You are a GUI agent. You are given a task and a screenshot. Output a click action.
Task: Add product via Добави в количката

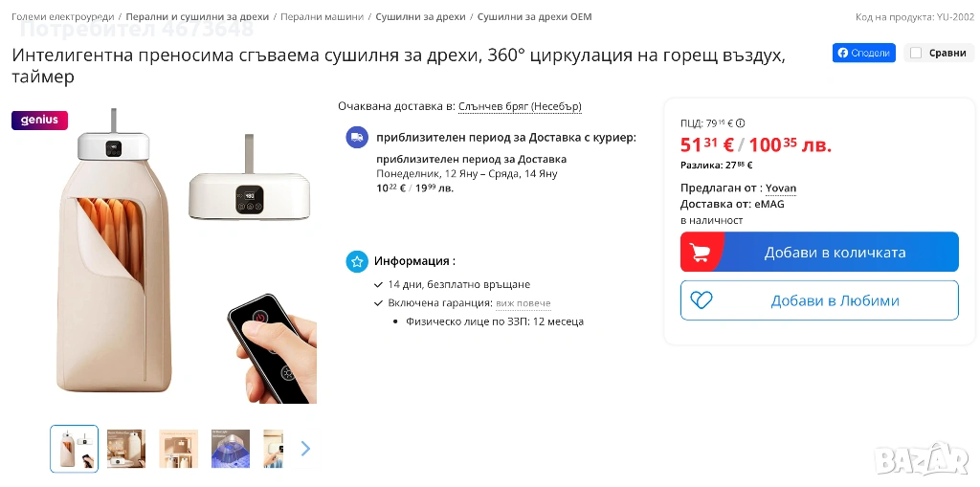[x=819, y=252]
